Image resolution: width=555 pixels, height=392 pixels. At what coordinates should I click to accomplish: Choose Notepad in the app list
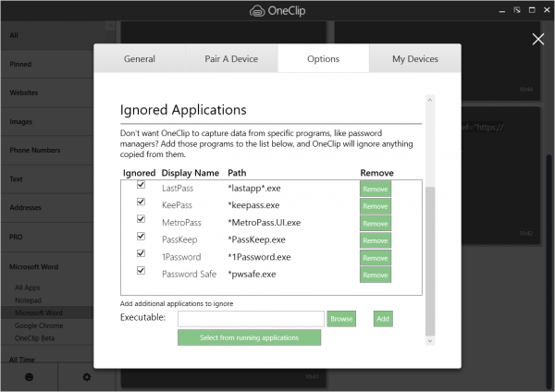pos(29,300)
